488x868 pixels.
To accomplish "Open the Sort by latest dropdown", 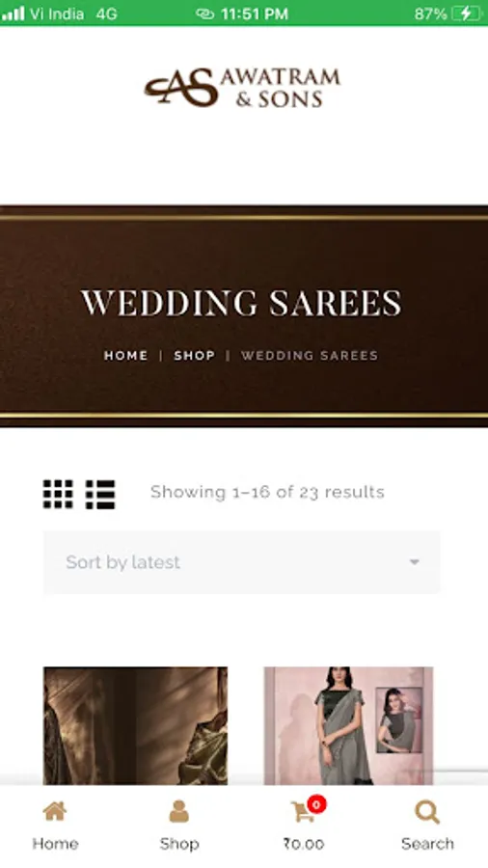I will (242, 562).
